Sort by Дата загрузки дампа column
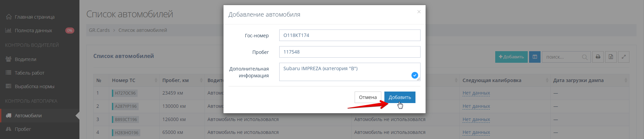This screenshot has height=139, width=644. pyautogui.click(x=590, y=80)
